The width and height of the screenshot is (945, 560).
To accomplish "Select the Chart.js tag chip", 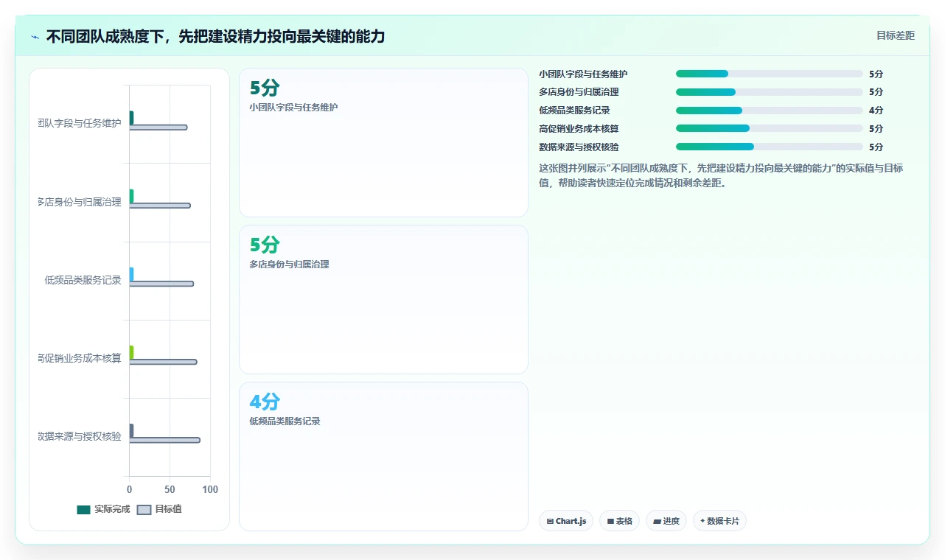I will (x=566, y=521).
